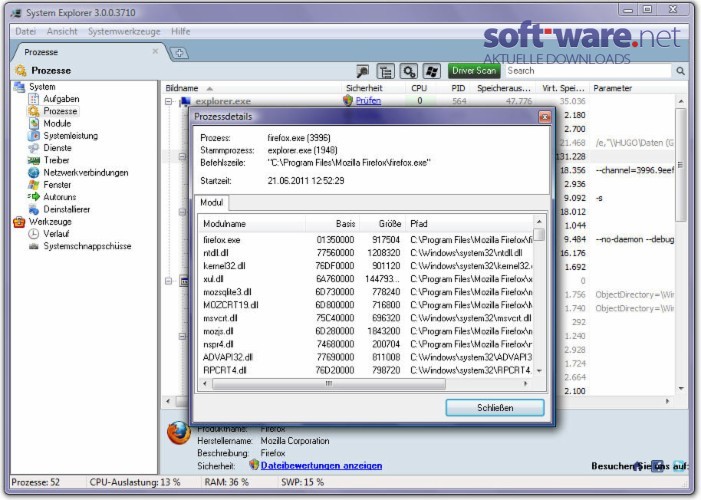Screen dimensions: 701x500
Task: Close the Prozesse tab with its x
Action: pyautogui.click(x=155, y=51)
